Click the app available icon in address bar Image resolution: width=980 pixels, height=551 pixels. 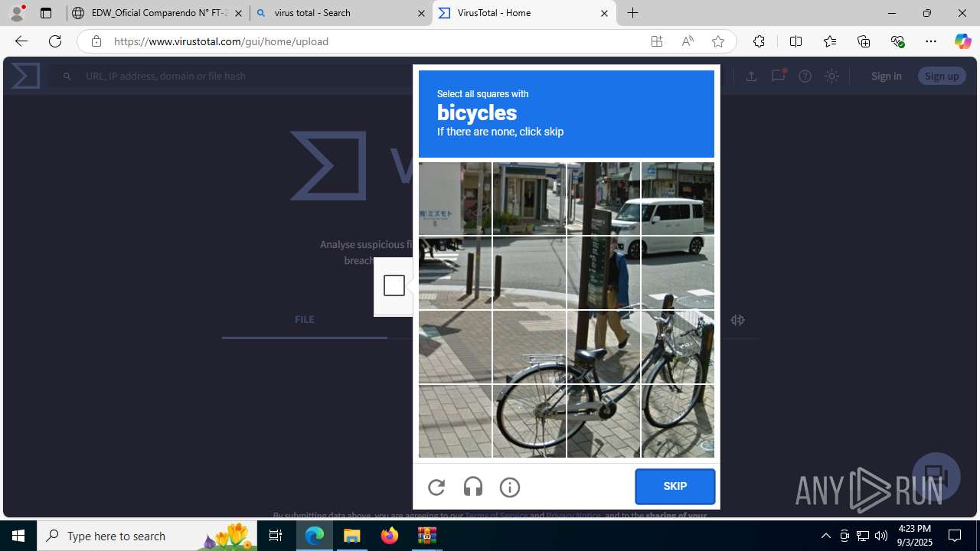657,41
